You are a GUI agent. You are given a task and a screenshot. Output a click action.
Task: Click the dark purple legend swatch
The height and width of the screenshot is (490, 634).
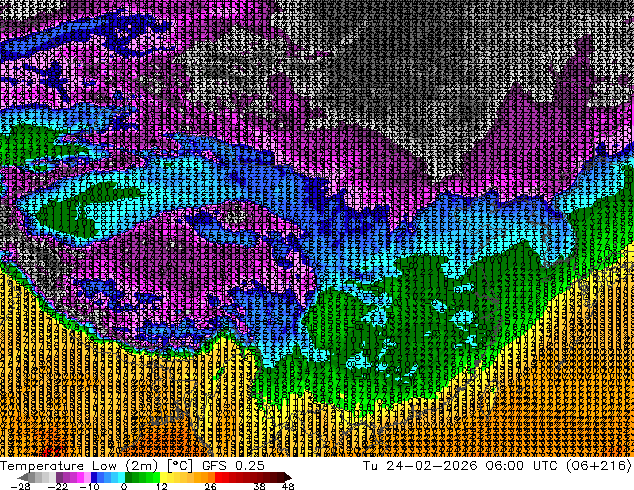(59, 477)
